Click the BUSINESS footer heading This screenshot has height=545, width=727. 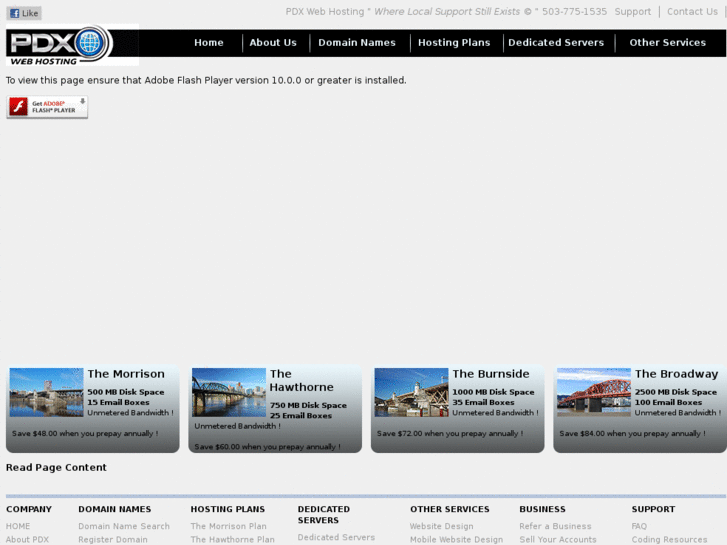[542, 509]
